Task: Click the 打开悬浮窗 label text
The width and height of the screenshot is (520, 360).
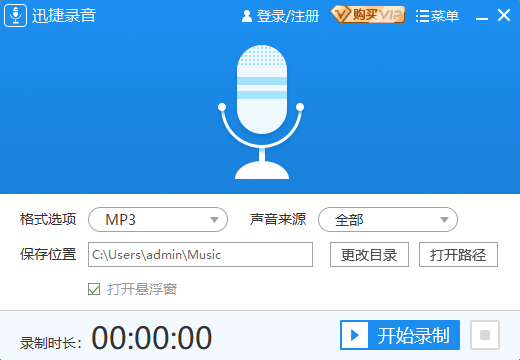Action: point(142,289)
